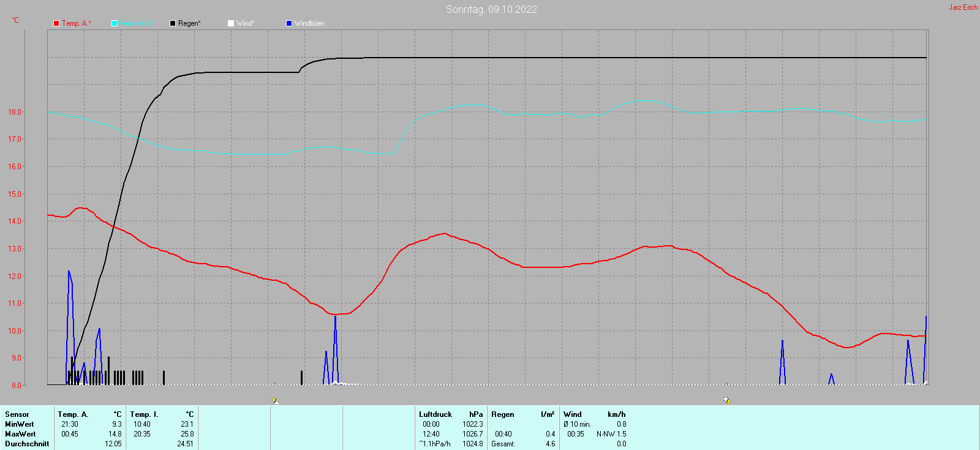Select the Temp. I. column header
Viewport: 980px width, 450px height.
pos(144,414)
